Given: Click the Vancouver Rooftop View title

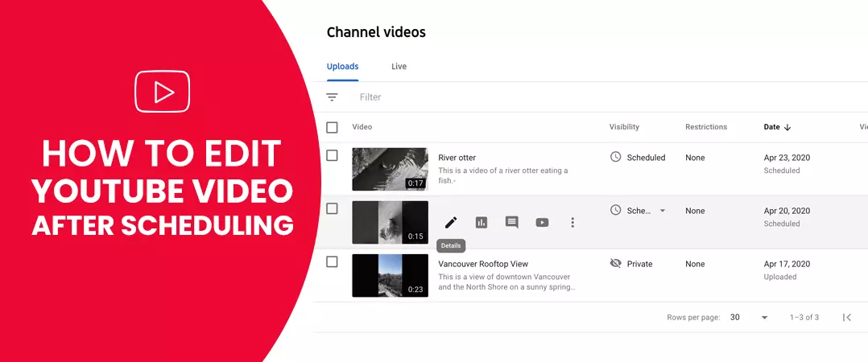Looking at the screenshot, I should [483, 264].
